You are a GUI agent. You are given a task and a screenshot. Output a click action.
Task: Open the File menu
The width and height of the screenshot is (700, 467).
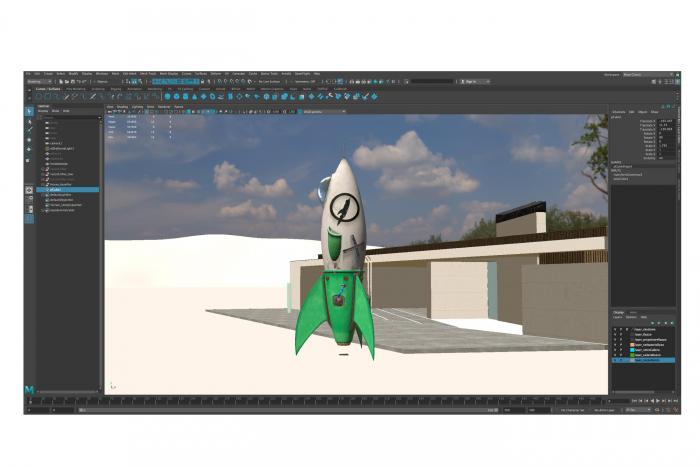click(x=28, y=73)
